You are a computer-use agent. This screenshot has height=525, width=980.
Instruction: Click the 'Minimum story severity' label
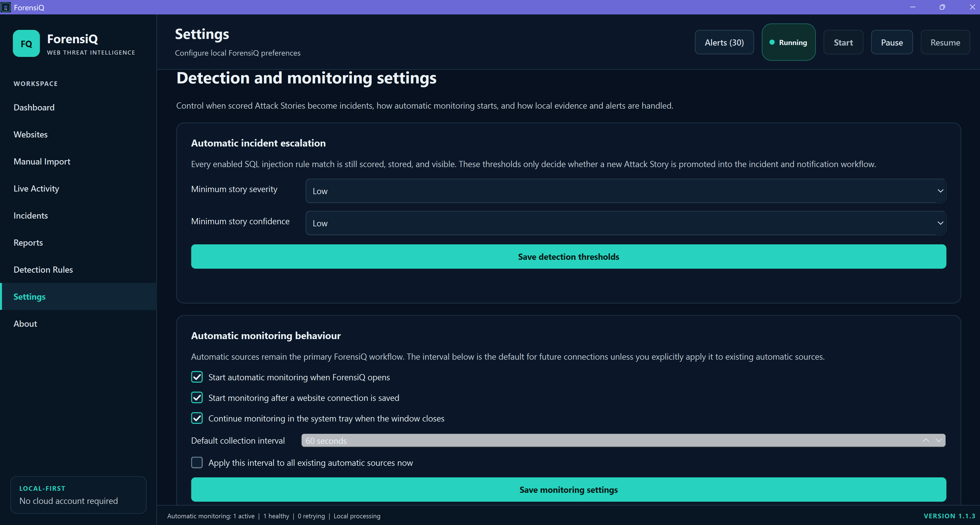pyautogui.click(x=234, y=189)
